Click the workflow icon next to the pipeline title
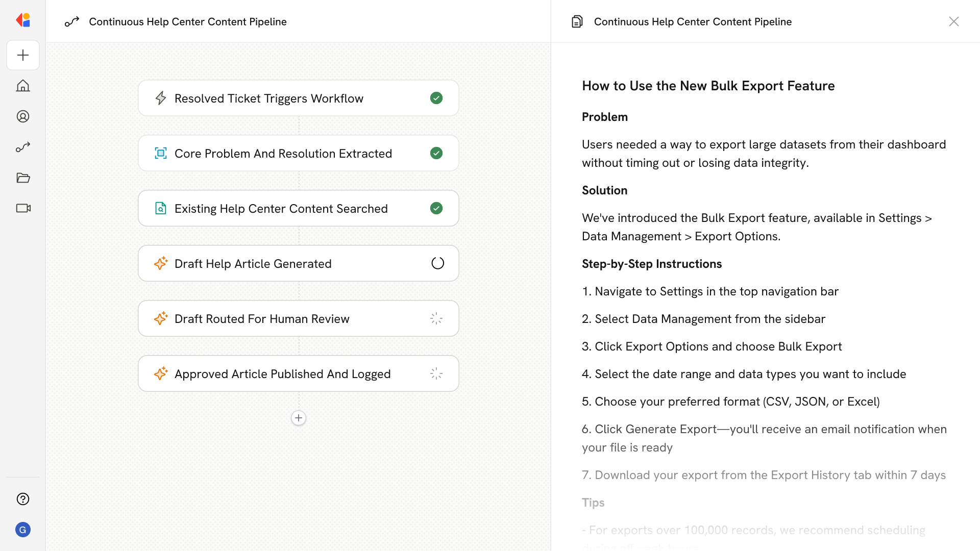Screen dimensions: 980x551 [x=72, y=22]
